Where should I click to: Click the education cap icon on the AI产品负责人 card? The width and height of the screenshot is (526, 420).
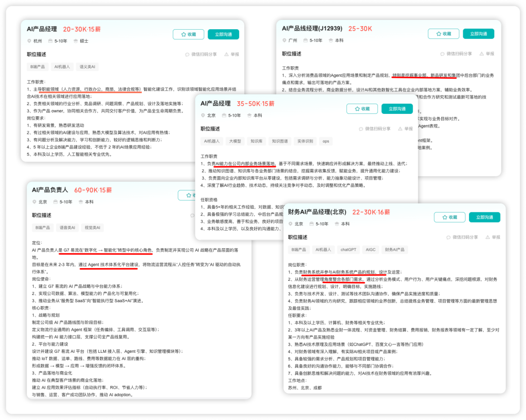click(81, 202)
